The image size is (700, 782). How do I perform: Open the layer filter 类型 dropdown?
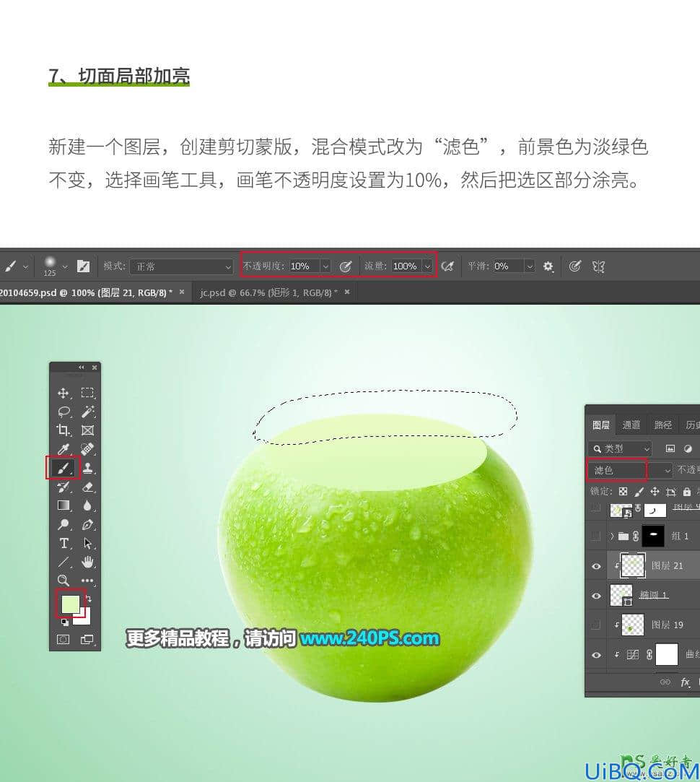click(x=620, y=449)
